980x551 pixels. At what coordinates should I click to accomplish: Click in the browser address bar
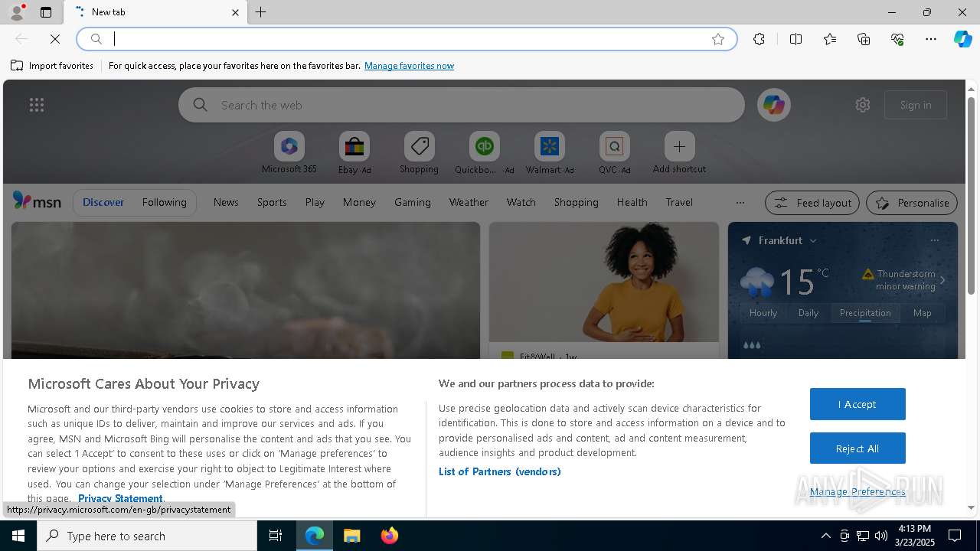pos(406,39)
